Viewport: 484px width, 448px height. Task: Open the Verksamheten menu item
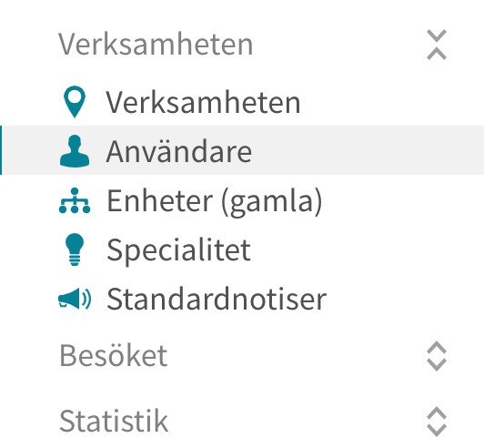click(x=203, y=102)
